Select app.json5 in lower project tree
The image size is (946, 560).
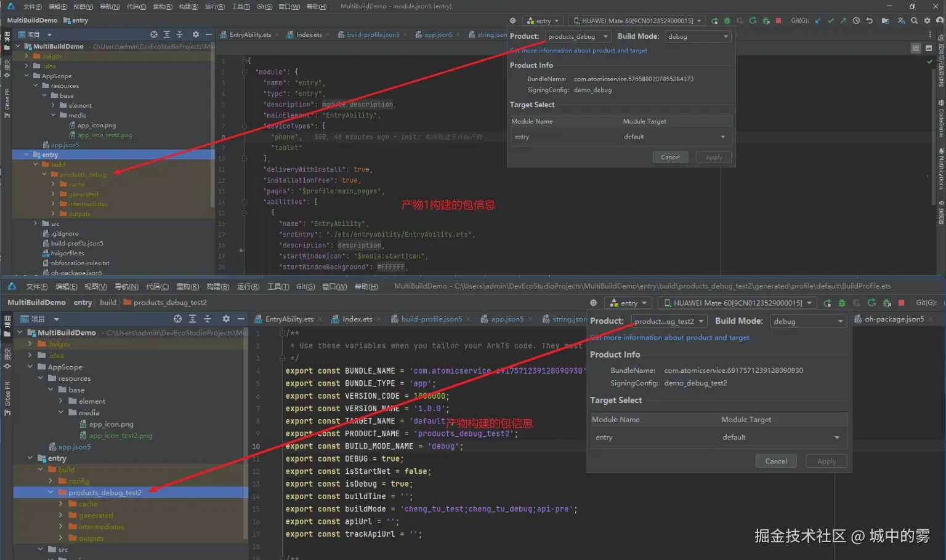point(75,447)
